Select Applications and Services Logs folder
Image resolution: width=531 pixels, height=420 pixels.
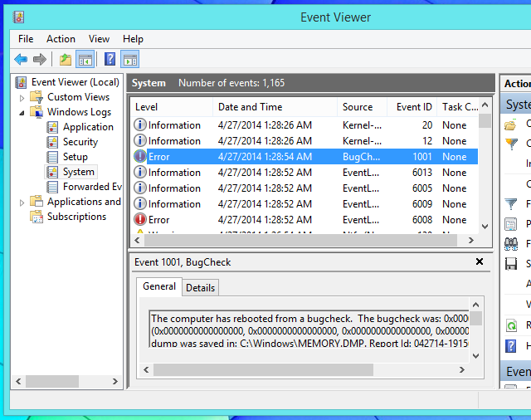84,202
